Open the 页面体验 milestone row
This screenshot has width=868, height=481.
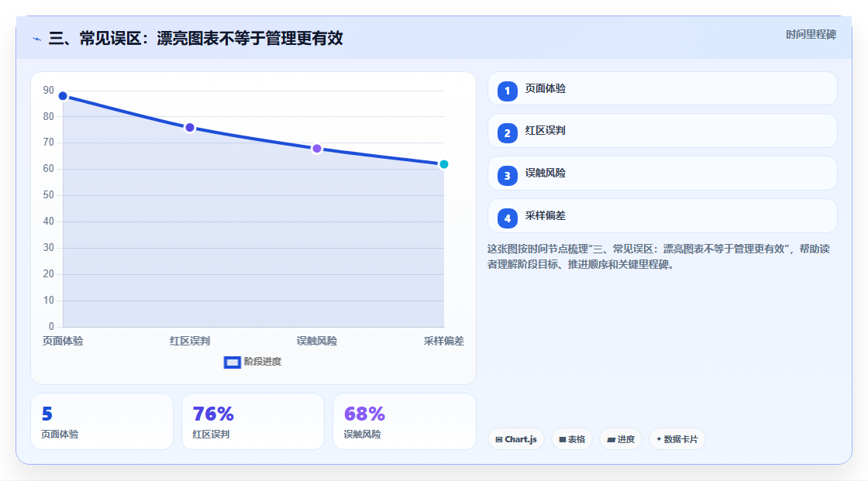pos(662,88)
